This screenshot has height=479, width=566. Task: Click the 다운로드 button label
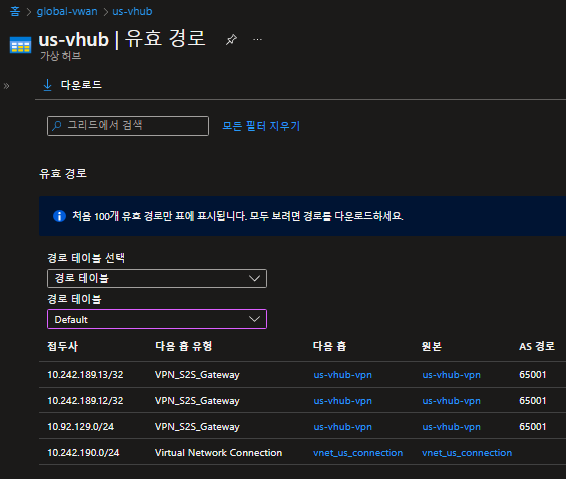pos(81,85)
